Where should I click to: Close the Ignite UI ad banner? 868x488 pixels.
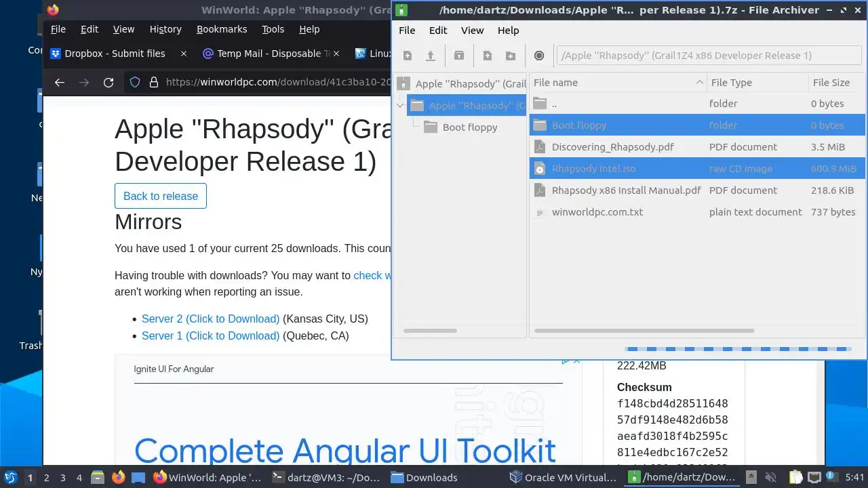[x=576, y=361]
